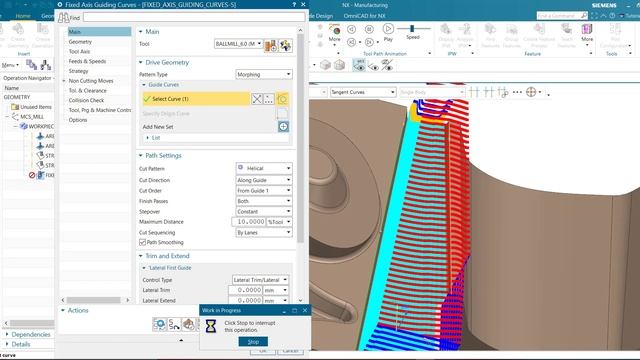Click the pause animation icon
The image size is (640, 360).
pos(369,29)
